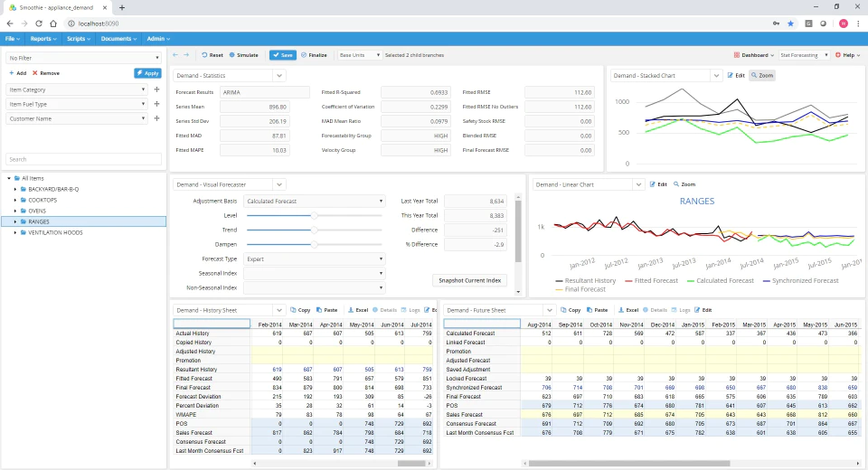The image size is (868, 470).
Task: Click Snapshot Current Index button
Action: 469,281
